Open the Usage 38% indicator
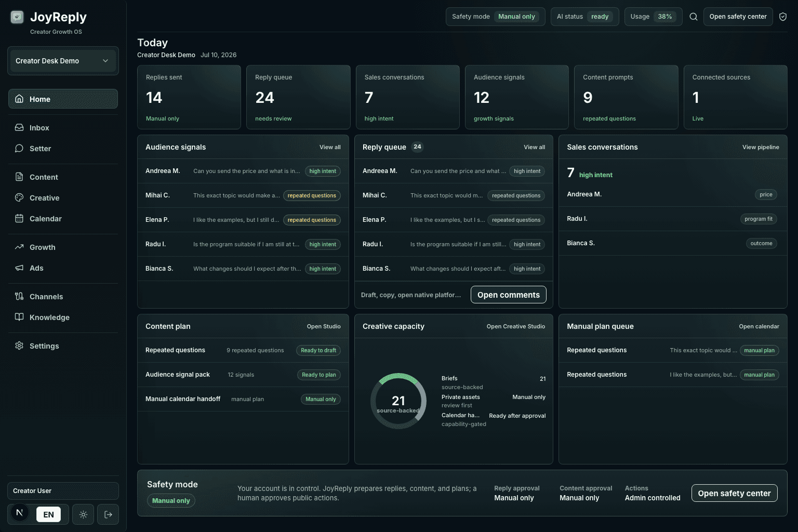This screenshot has width=798, height=532. (653, 17)
